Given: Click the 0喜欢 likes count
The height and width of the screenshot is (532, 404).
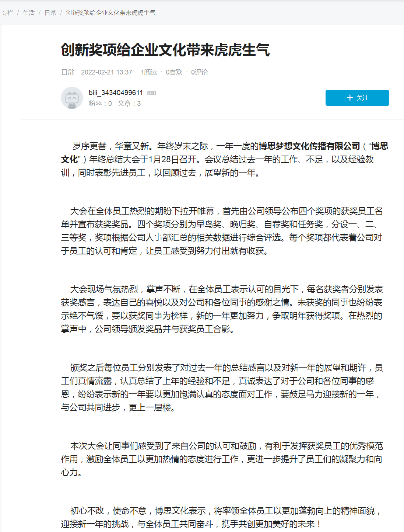Looking at the screenshot, I should pos(174,72).
